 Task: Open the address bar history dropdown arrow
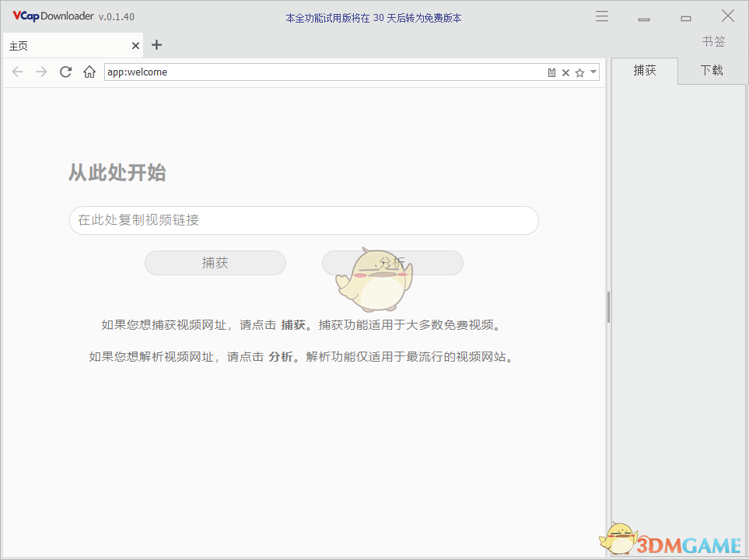593,72
